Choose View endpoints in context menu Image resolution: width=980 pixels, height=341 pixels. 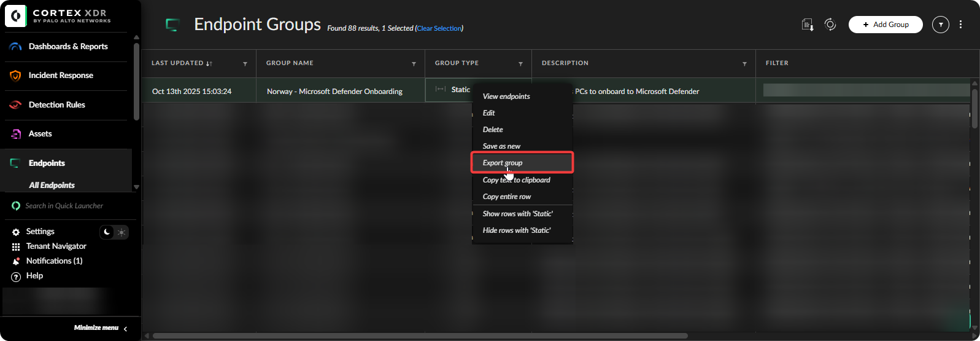506,96
